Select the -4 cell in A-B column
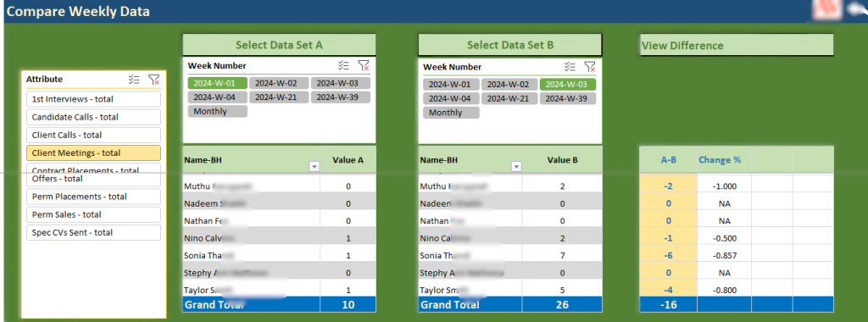The image size is (868, 322). pyautogui.click(x=668, y=290)
